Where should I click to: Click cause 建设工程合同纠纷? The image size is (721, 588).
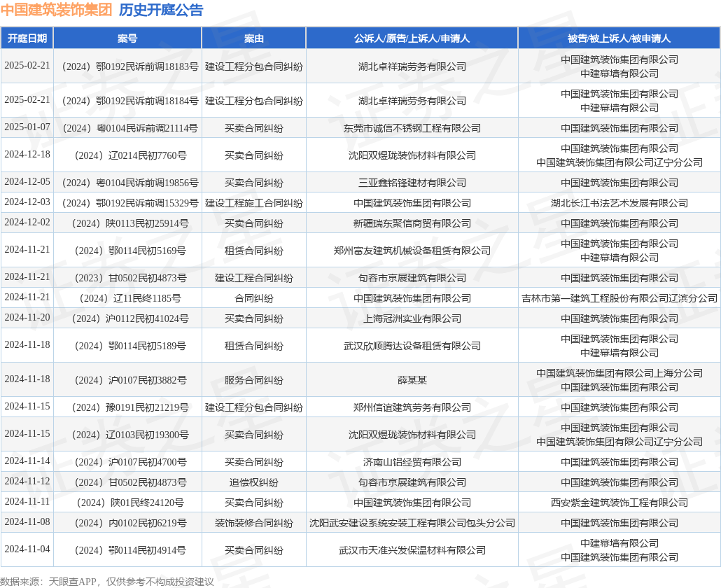pos(254,278)
